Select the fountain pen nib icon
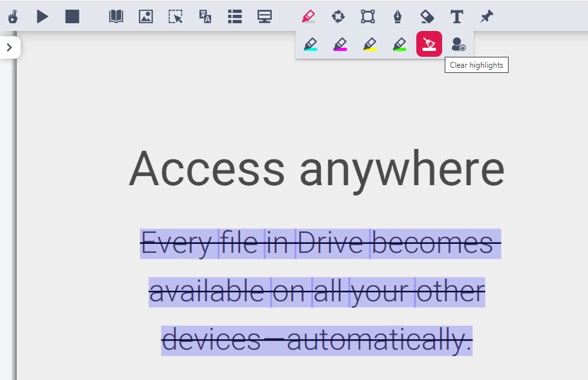The height and width of the screenshot is (380, 588). coord(397,17)
